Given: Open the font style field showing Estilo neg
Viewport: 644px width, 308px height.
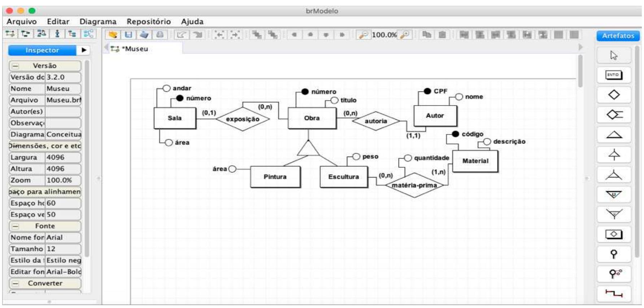Looking at the screenshot, I should (x=63, y=260).
